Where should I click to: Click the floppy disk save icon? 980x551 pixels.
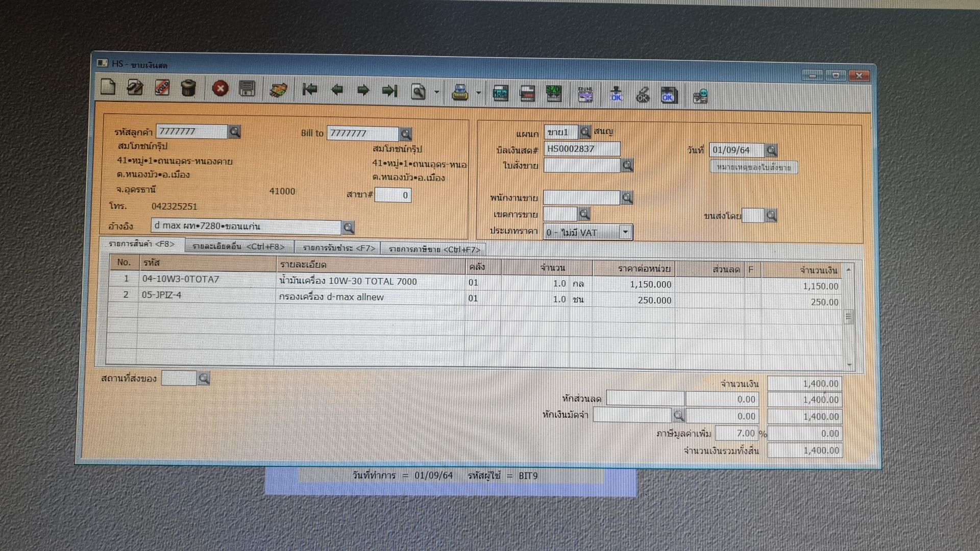click(247, 89)
